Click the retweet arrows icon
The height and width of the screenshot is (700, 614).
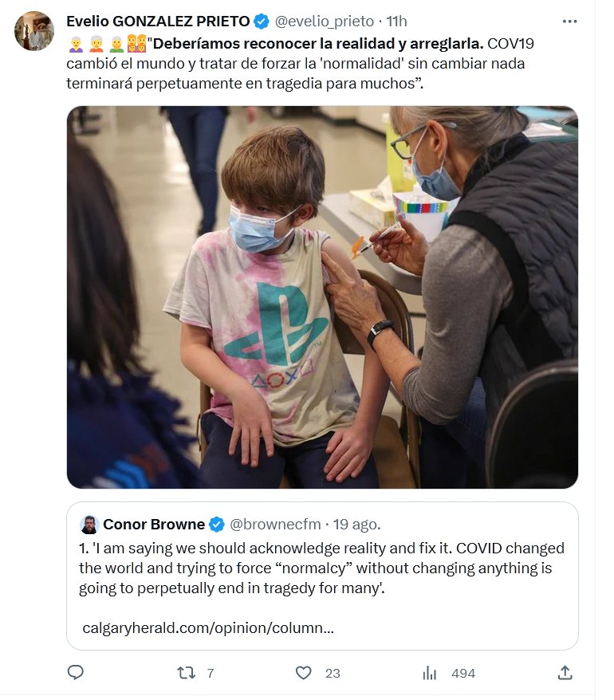(186, 673)
